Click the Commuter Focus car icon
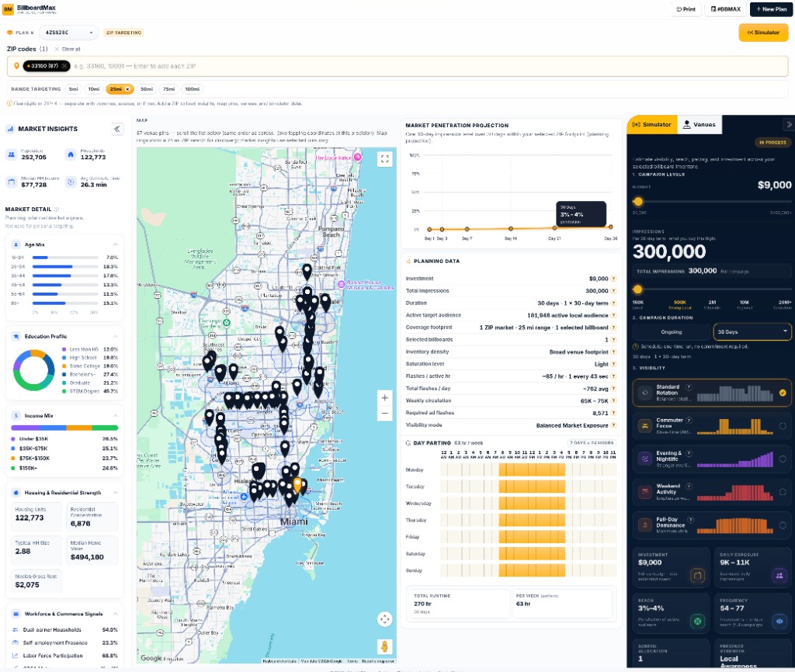The image size is (795, 672). tap(645, 426)
